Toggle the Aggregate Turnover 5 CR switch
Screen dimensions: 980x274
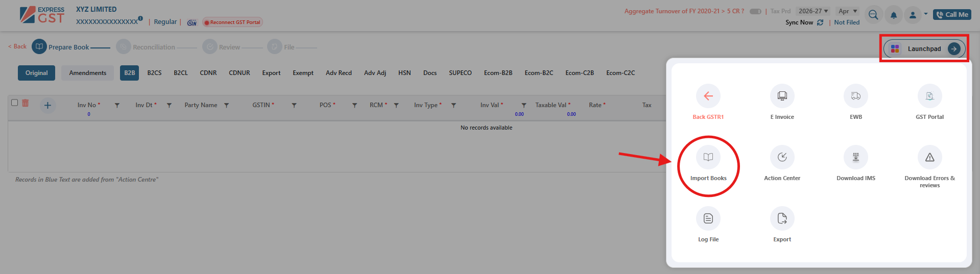pyautogui.click(x=755, y=11)
